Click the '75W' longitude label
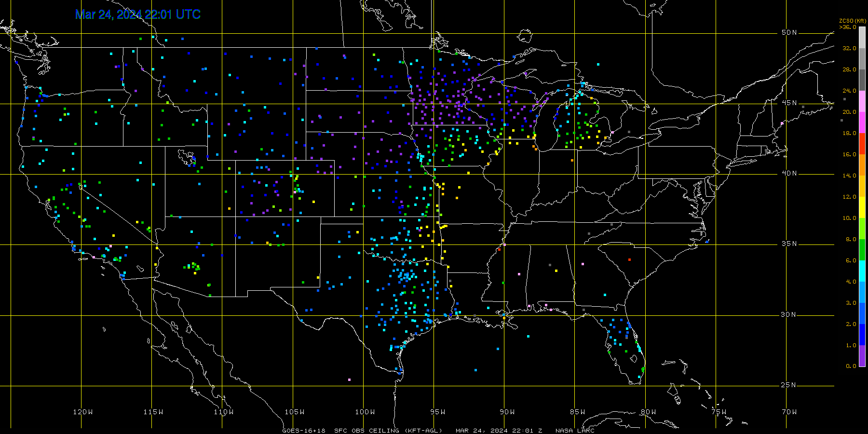The width and height of the screenshot is (868, 434). click(x=719, y=412)
